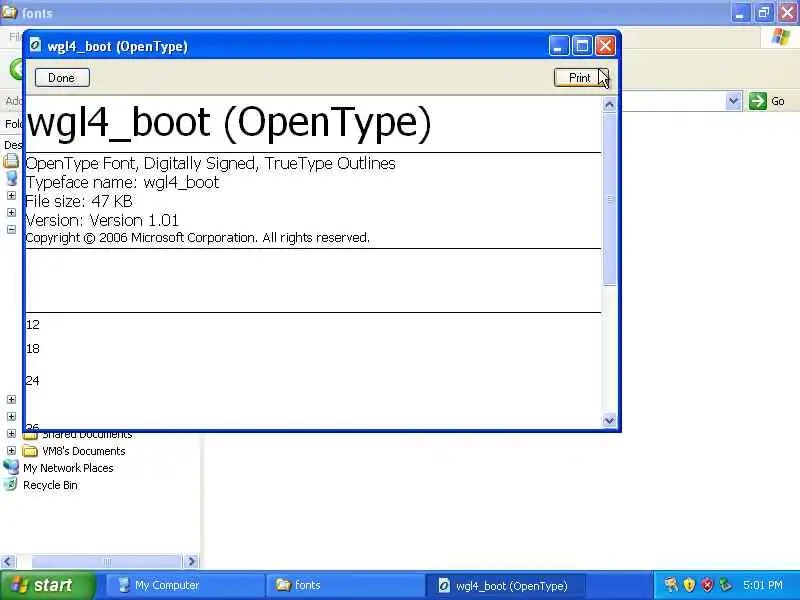The height and width of the screenshot is (600, 800).
Task: Click the Microsoft copyright line
Action: pos(197,238)
